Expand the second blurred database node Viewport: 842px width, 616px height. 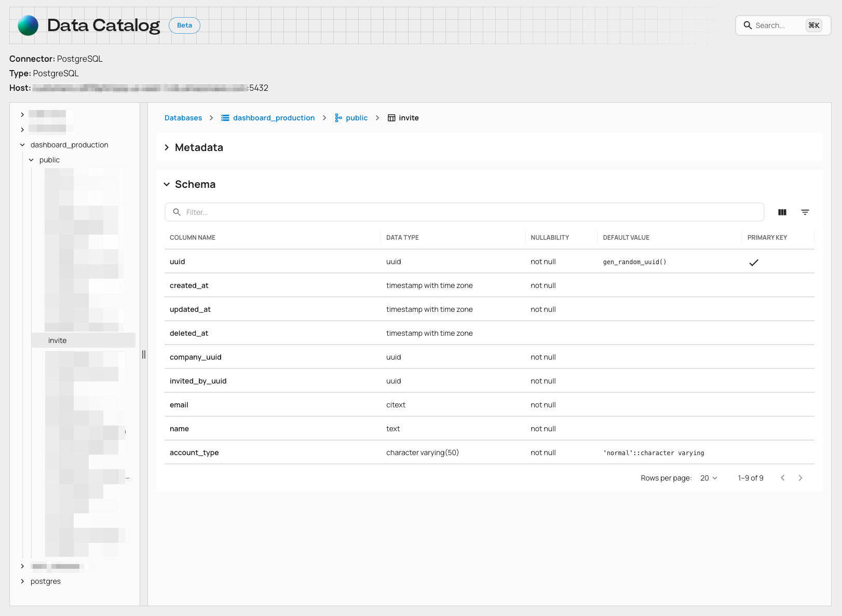pyautogui.click(x=22, y=130)
